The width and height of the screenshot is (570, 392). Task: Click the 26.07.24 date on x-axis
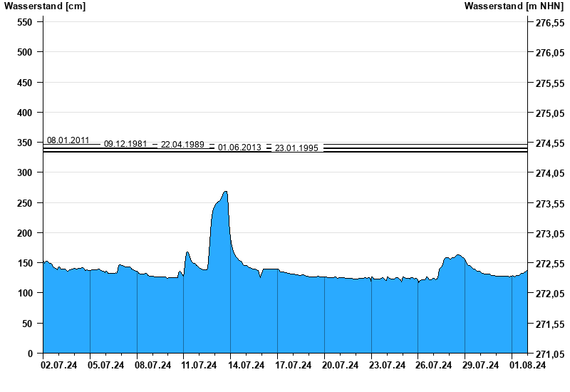[433, 366]
